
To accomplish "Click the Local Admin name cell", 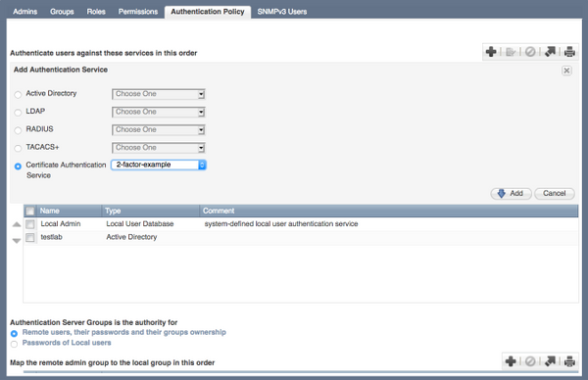I will tap(61, 223).
